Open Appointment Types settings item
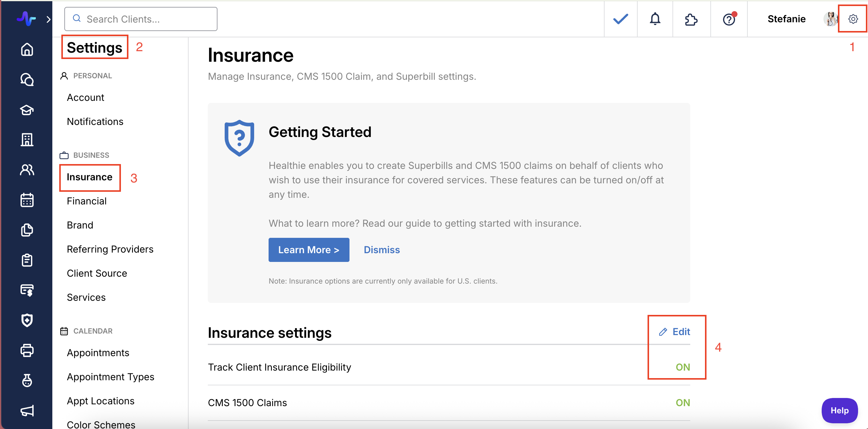868x429 pixels. [x=110, y=377]
